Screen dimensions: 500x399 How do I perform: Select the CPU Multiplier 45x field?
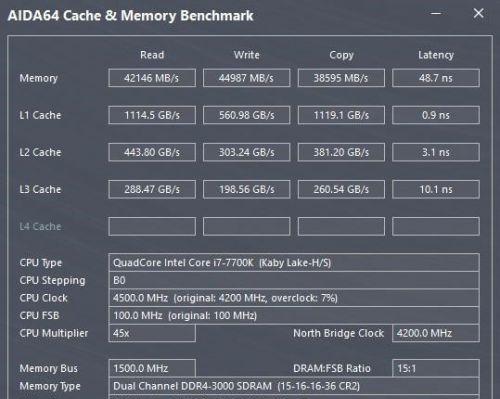(152, 333)
